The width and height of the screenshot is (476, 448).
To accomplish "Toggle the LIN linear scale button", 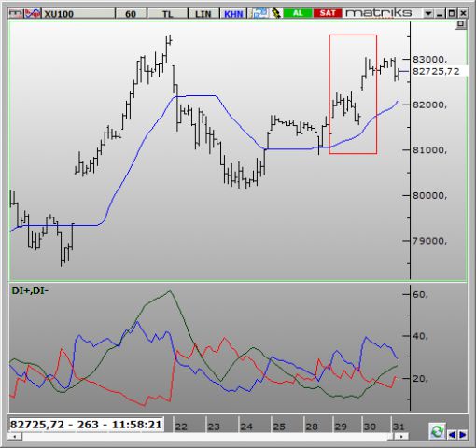I will pos(203,14).
